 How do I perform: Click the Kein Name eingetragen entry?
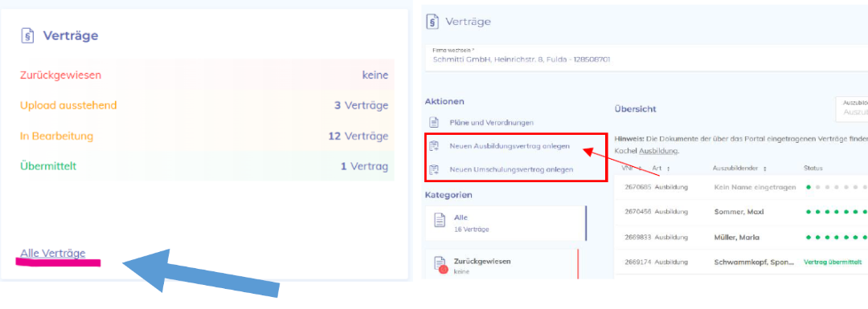[755, 187]
